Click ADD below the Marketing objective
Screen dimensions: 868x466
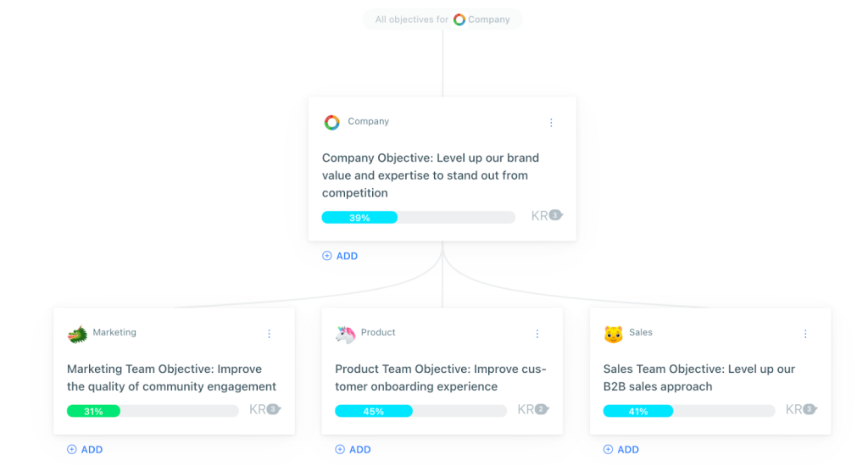[x=85, y=450]
